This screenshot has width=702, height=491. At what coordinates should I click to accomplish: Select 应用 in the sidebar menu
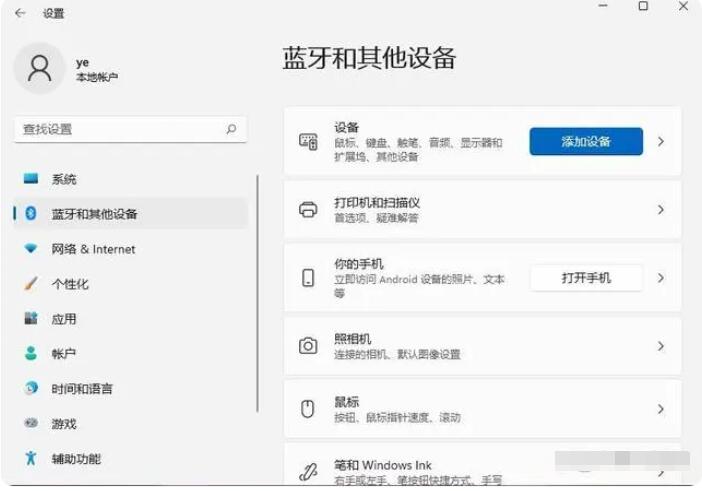[64, 319]
